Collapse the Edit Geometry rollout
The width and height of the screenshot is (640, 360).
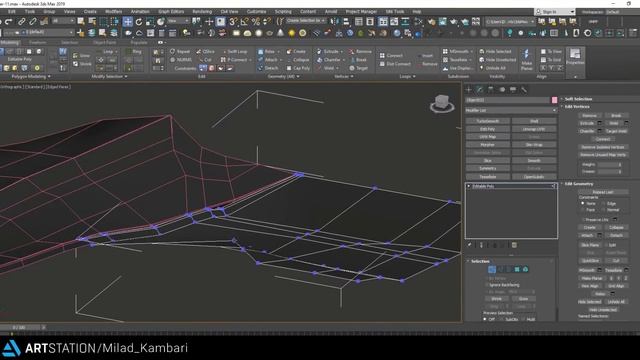pos(579,184)
